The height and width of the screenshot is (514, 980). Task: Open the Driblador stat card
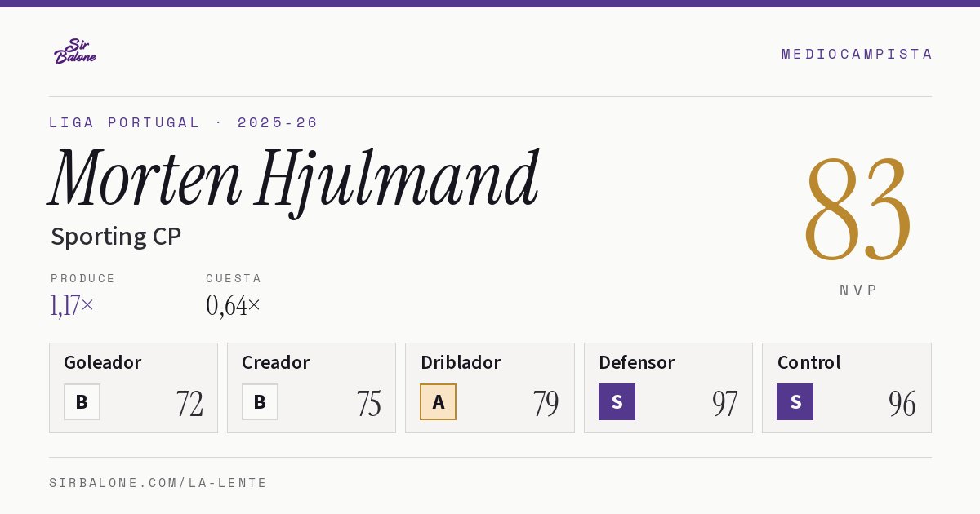[490, 388]
